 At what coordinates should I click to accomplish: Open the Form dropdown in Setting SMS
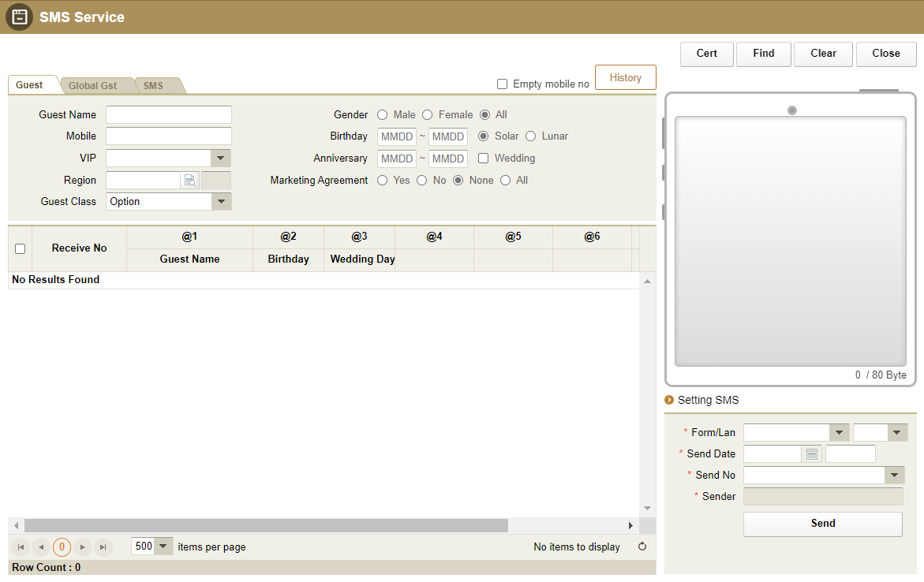click(839, 432)
